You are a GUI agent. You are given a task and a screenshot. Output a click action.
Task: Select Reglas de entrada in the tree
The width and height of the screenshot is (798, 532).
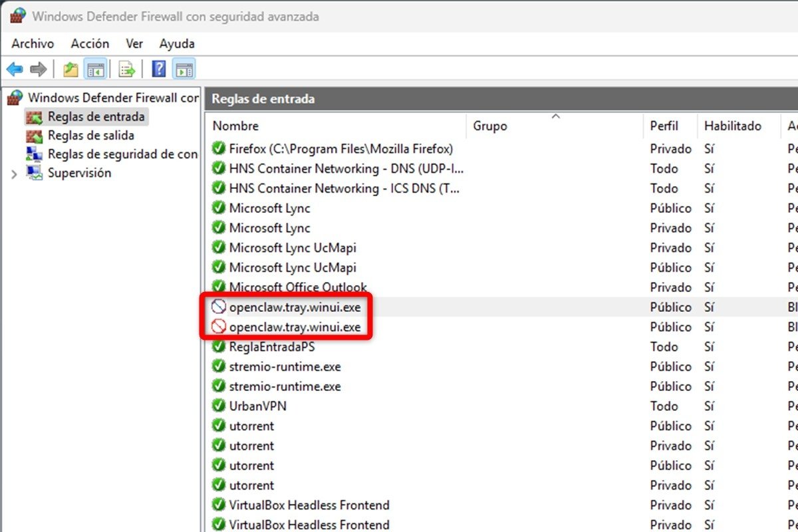[96, 117]
